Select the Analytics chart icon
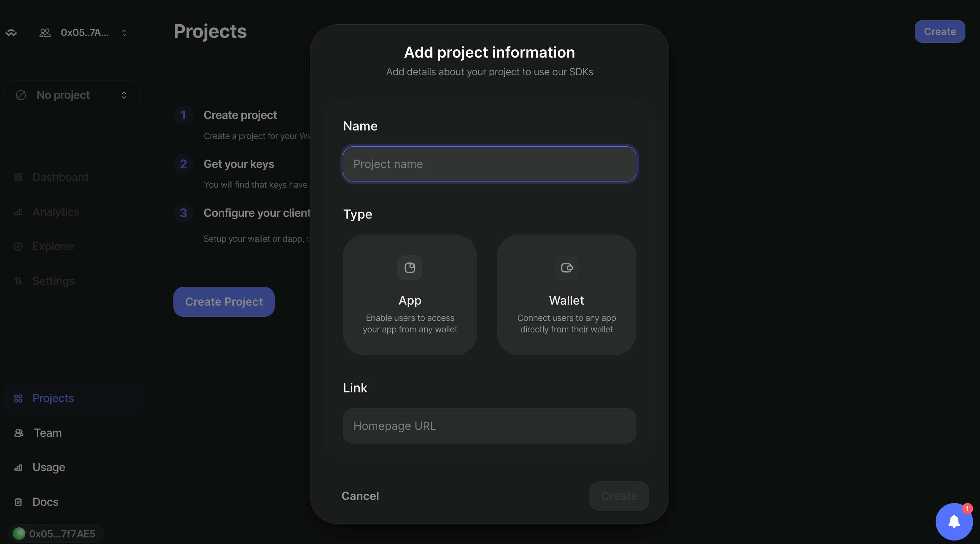 pos(18,212)
